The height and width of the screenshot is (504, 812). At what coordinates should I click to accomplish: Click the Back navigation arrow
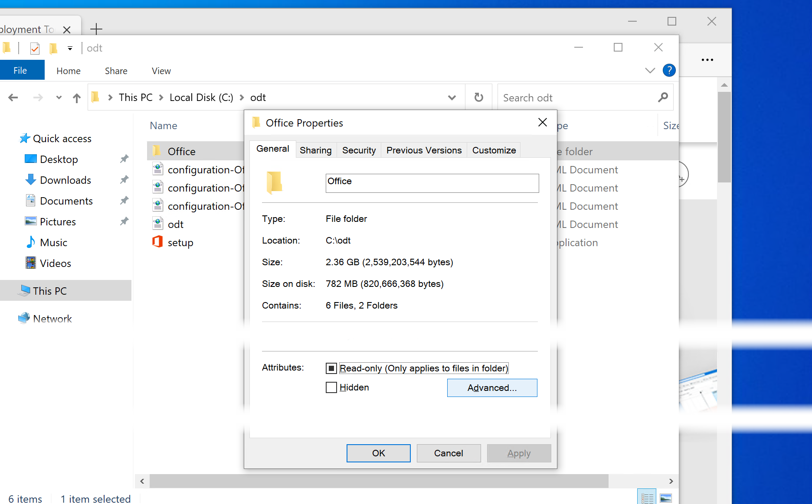pyautogui.click(x=13, y=98)
